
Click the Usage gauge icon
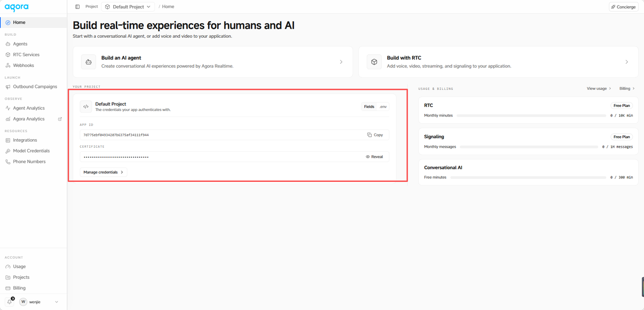tap(8, 267)
